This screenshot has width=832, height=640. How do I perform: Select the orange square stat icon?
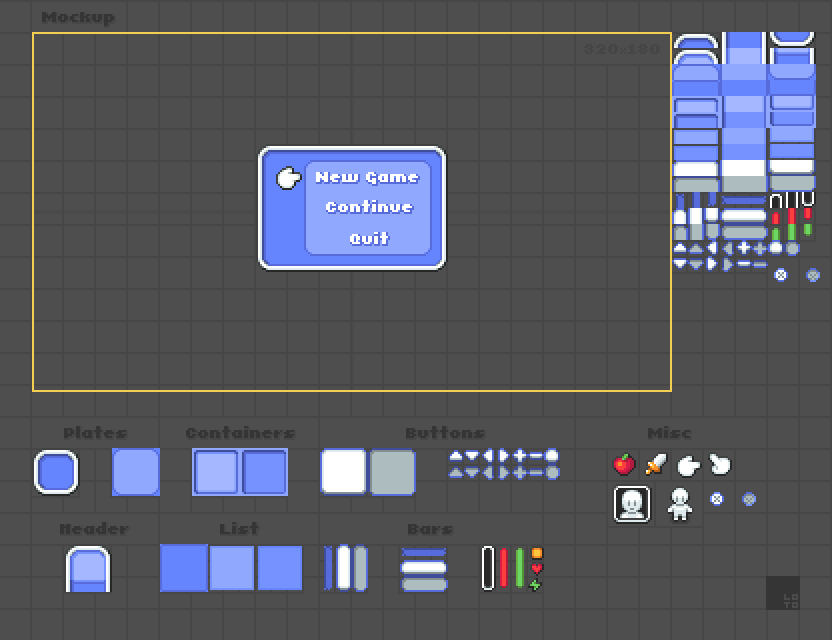tap(537, 553)
